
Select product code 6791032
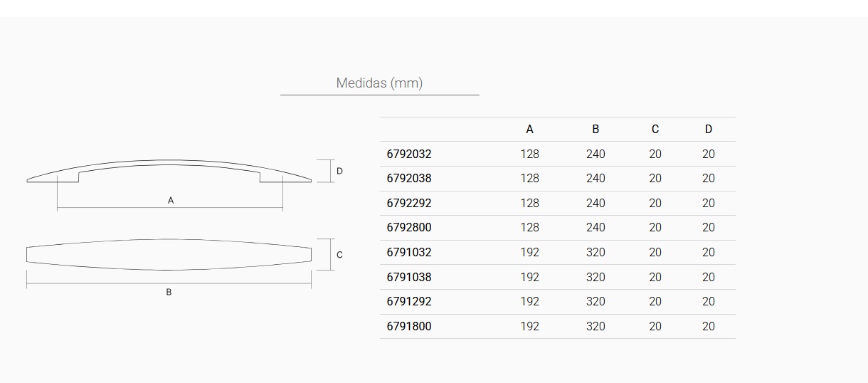click(x=409, y=252)
